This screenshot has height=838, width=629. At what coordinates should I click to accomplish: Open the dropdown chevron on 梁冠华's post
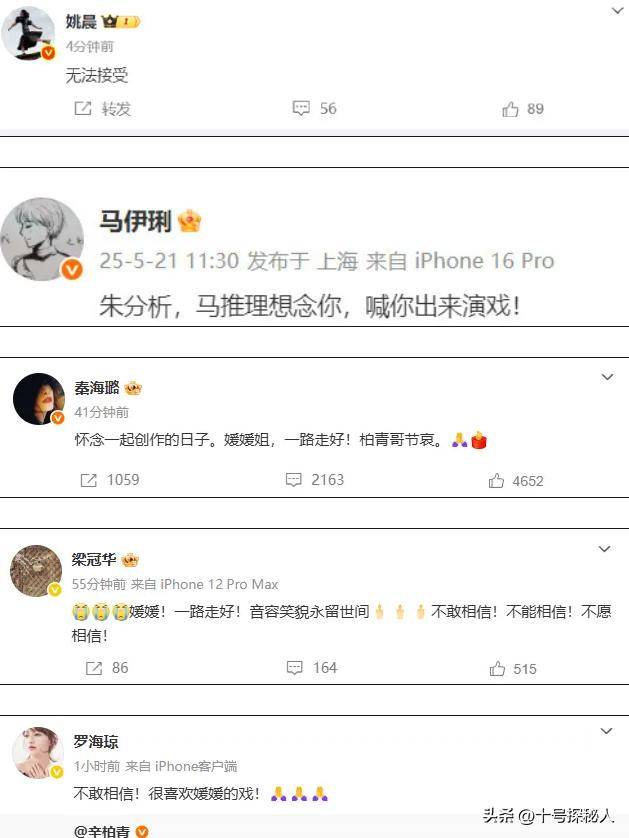[x=604, y=549]
